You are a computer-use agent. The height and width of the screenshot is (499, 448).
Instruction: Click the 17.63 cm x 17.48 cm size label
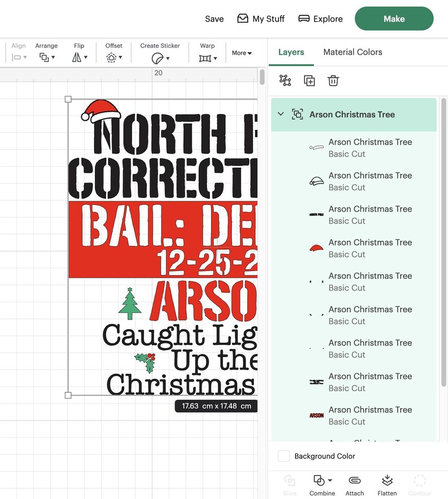click(x=216, y=406)
